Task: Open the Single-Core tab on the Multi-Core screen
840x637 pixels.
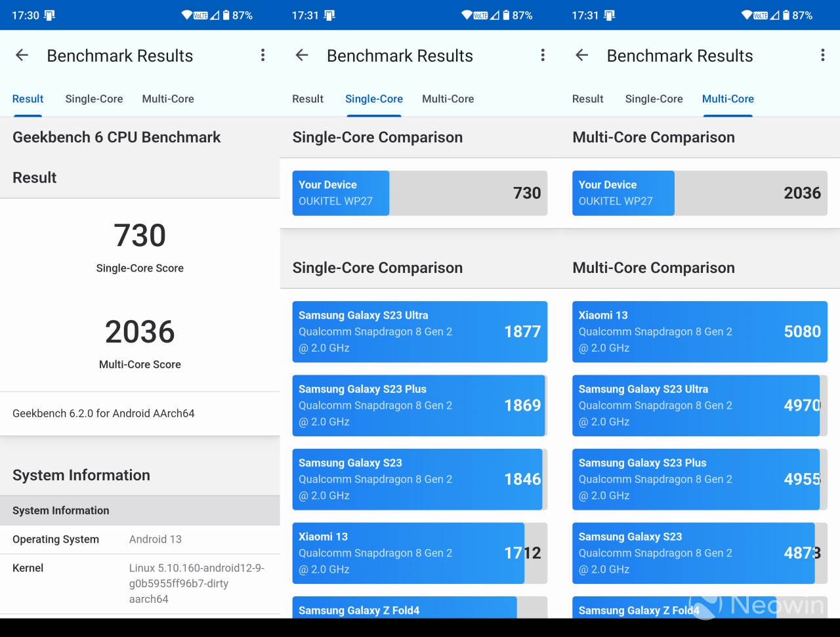Action: point(654,99)
